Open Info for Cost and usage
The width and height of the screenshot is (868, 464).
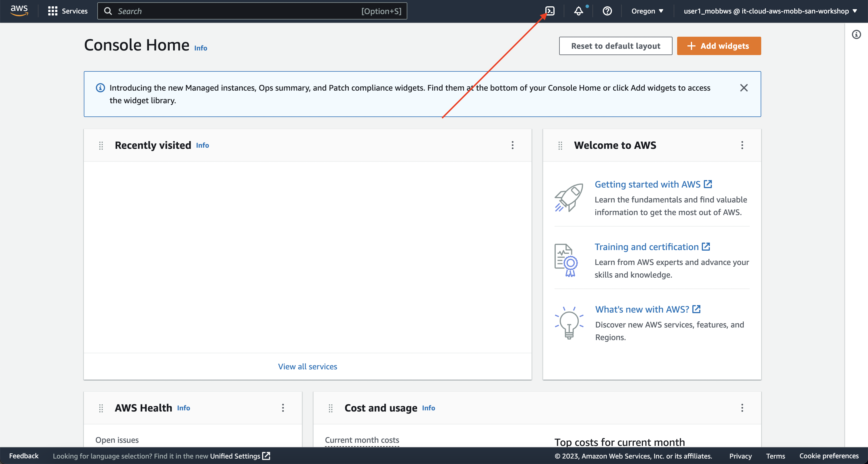click(429, 408)
